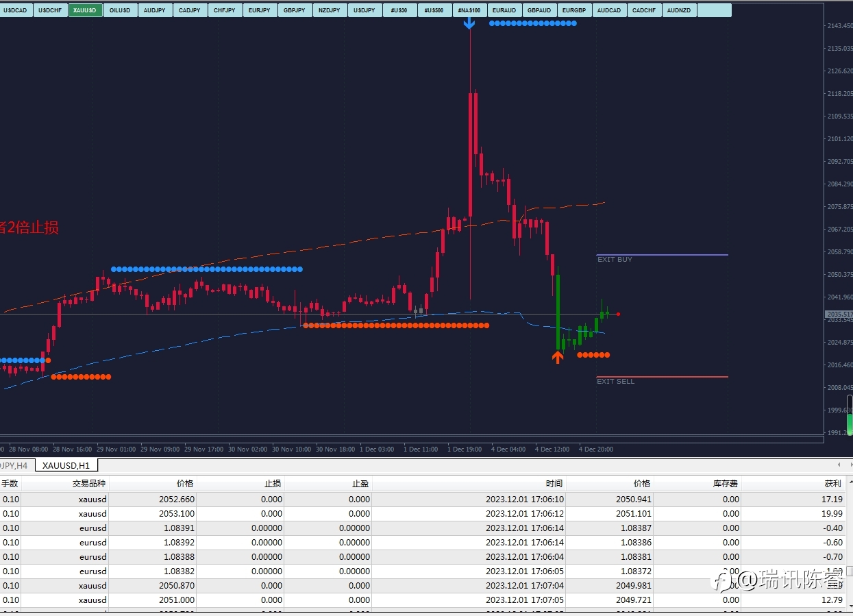Select the orange dotted line near buy arrow

tap(593, 355)
